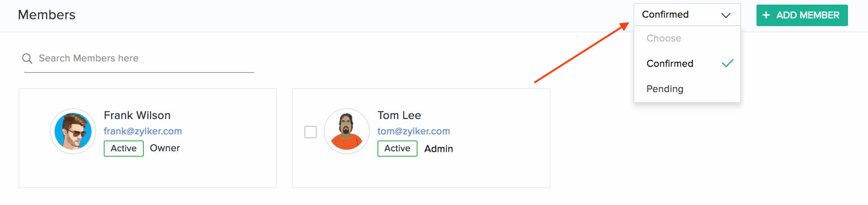Click the Owner role label
This screenshot has height=205, width=868.
point(165,148)
